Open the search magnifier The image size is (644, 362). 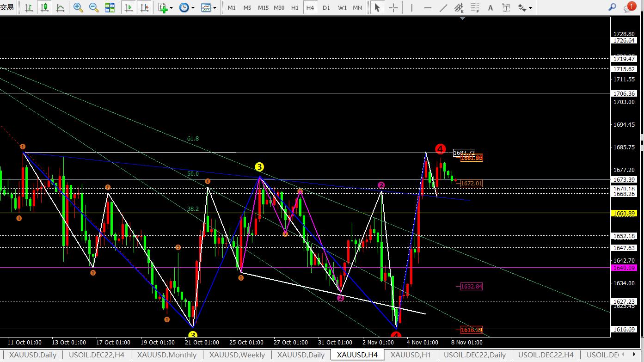[612, 7]
